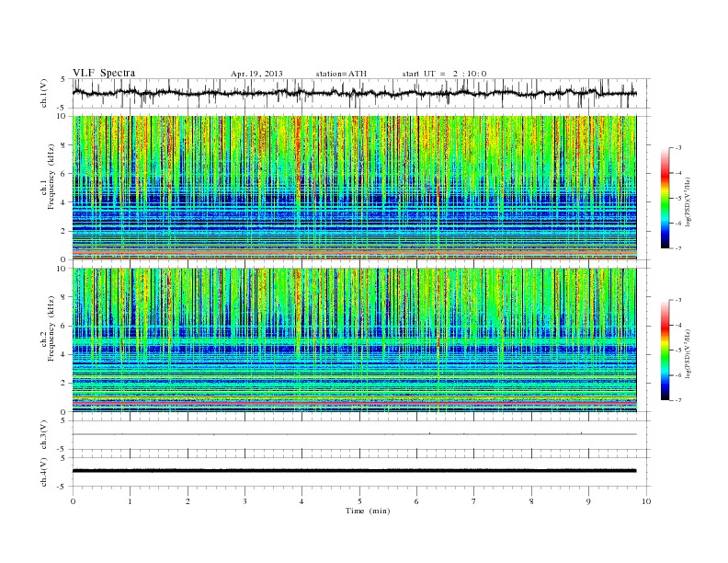This screenshot has width=728, height=563.
Task: Click the "3" tick label on Time axis
Action: (245, 501)
